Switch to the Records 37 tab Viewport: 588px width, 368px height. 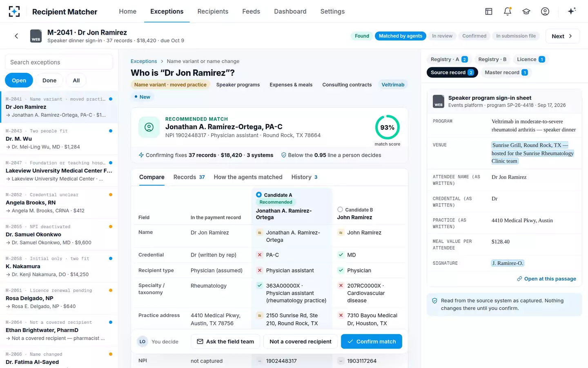coord(189,177)
